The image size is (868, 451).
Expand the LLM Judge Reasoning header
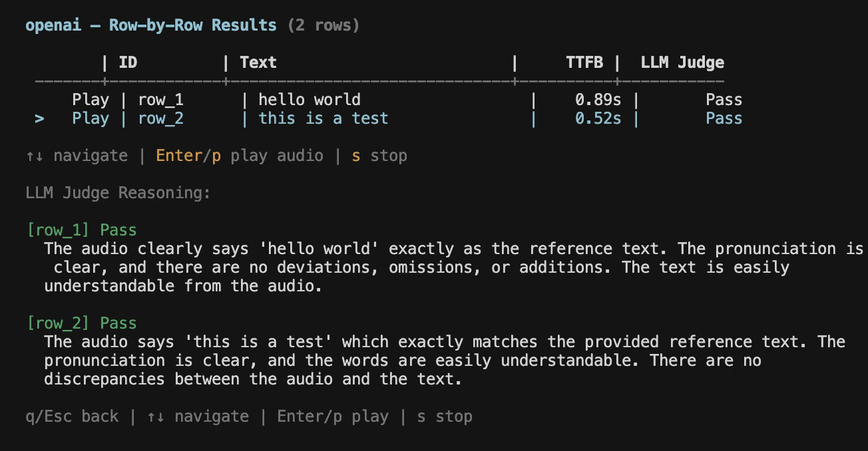coord(118,192)
